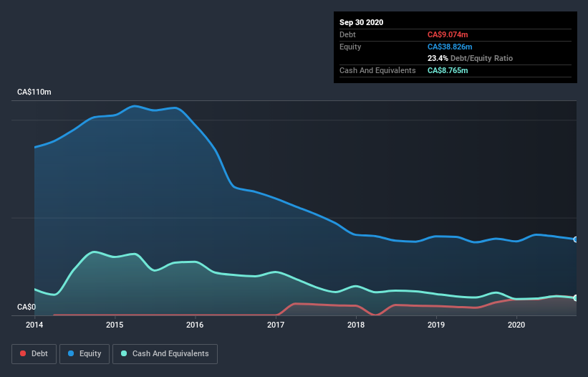Click the Equity value CA$38.826m
588x377 pixels.
450,47
